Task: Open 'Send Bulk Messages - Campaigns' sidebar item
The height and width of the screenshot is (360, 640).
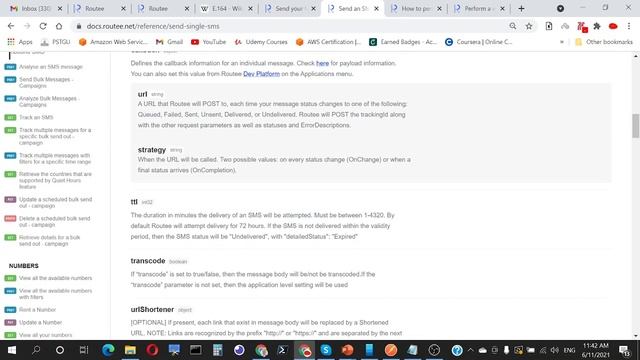Action: [x=46, y=82]
